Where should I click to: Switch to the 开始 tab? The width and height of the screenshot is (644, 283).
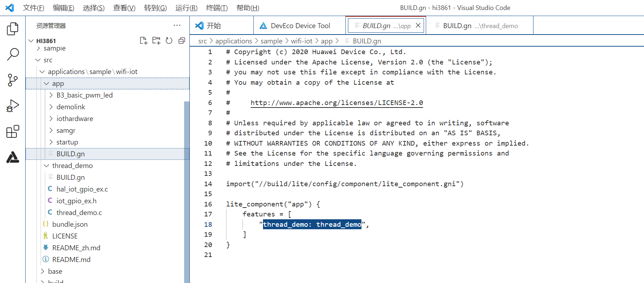coord(221,25)
